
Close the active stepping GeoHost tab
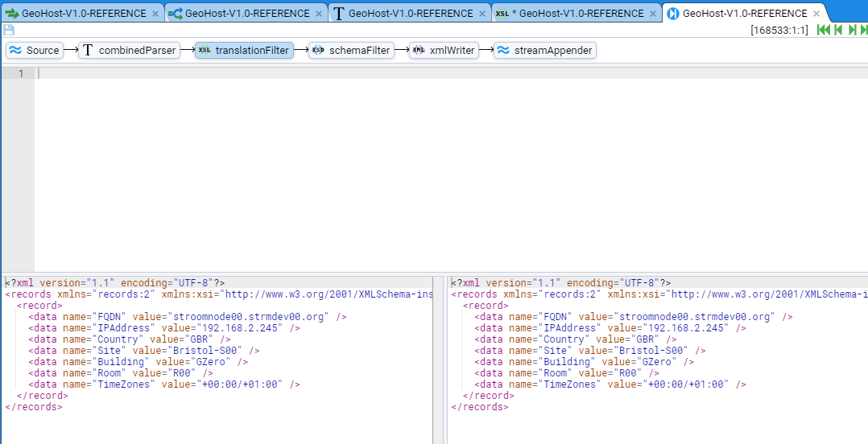pos(816,14)
